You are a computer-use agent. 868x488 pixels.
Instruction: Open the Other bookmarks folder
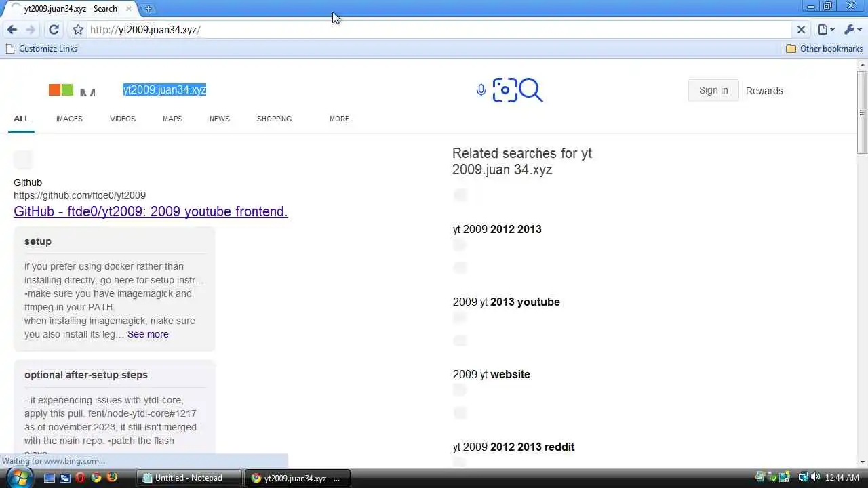[824, 49]
